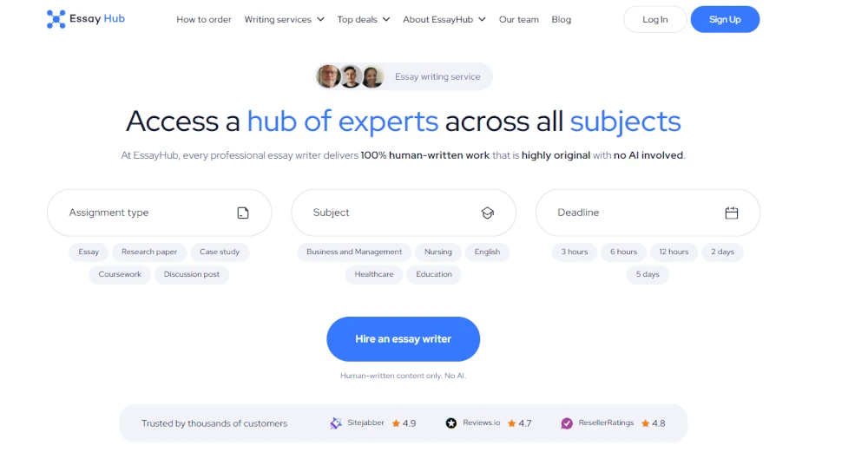Select the Coursework chip
868x465 pixels.
coord(120,274)
